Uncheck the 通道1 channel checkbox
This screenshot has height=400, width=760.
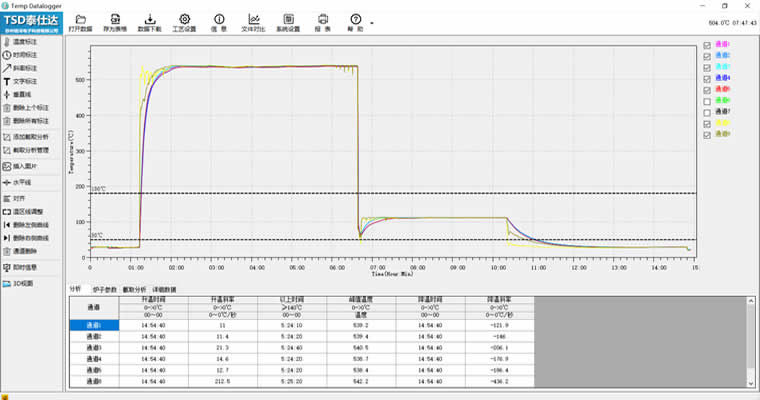click(708, 45)
